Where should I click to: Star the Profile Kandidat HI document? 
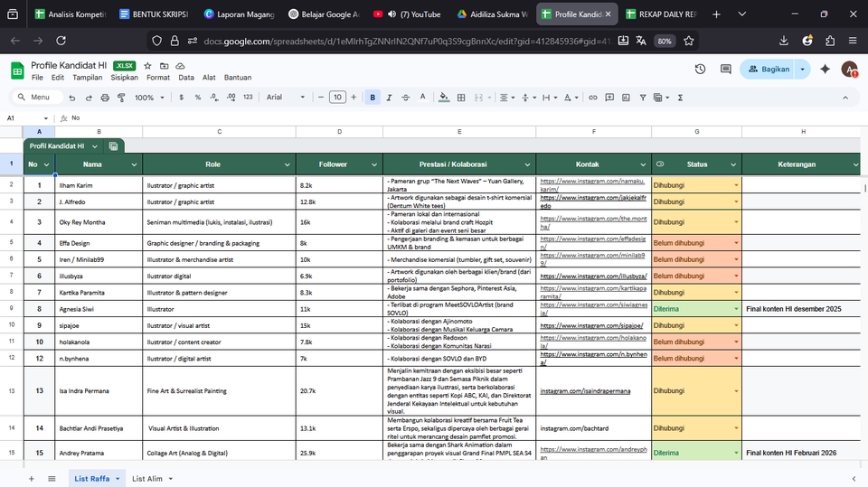click(x=147, y=66)
